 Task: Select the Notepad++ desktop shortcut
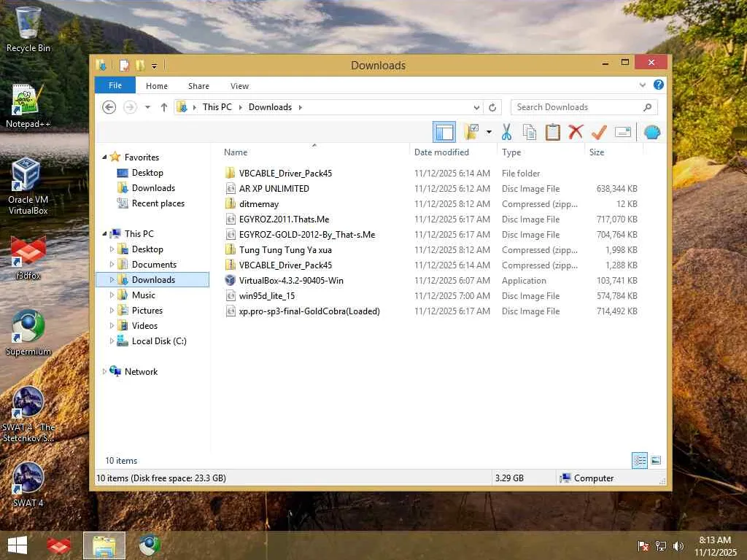click(x=28, y=106)
